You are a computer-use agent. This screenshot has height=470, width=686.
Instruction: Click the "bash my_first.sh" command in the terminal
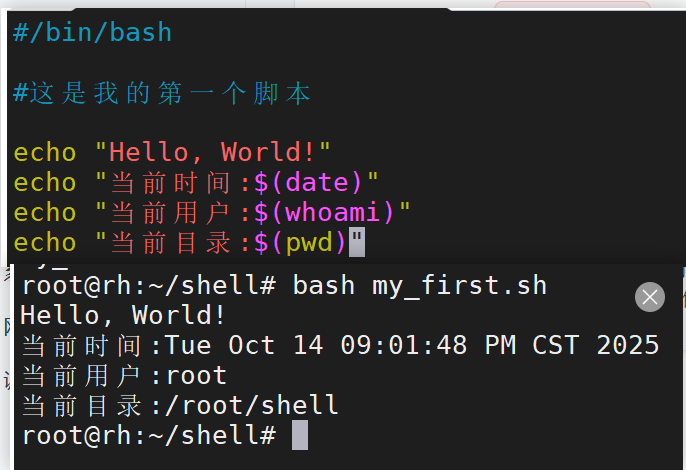click(420, 285)
